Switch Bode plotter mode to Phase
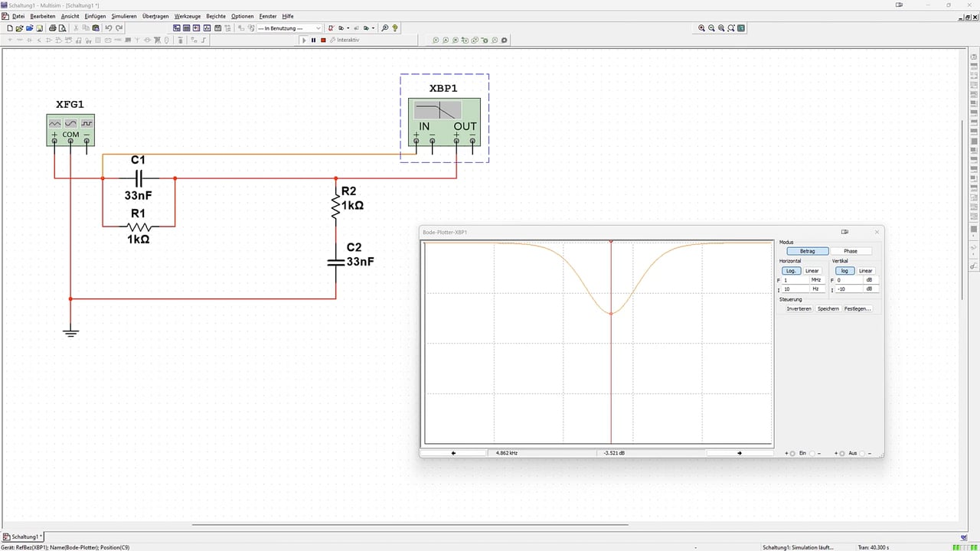Viewport: 980px width, 551px height. pyautogui.click(x=851, y=251)
